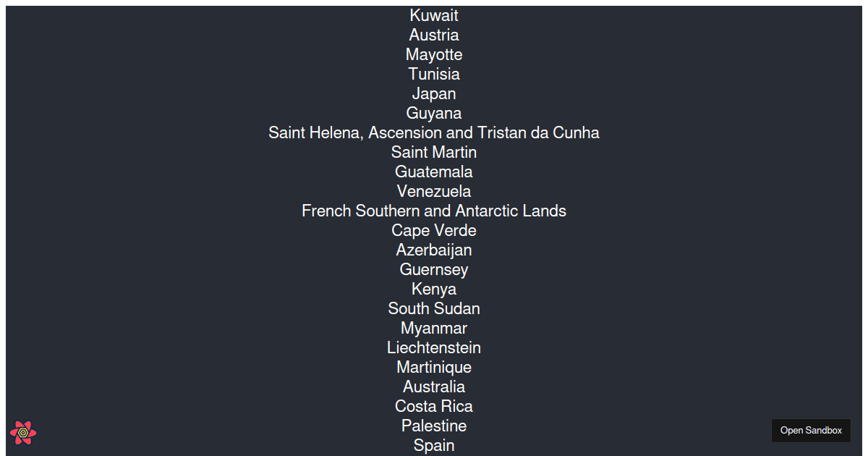Screen dimensions: 868x456
Task: Select Saint Martin entry
Action: tap(434, 152)
